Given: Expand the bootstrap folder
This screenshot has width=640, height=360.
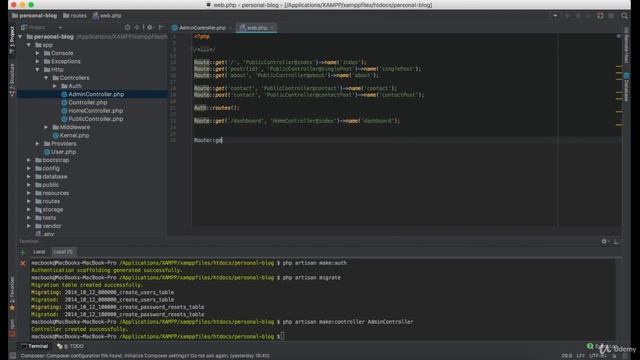Looking at the screenshot, I should pos(29,160).
